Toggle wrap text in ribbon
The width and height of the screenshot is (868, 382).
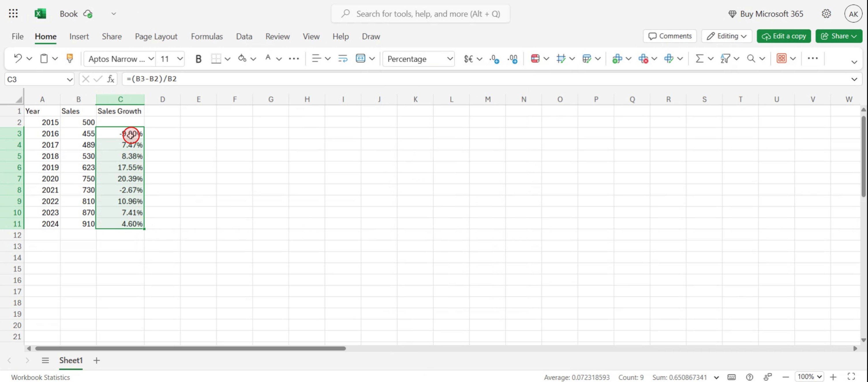[343, 59]
